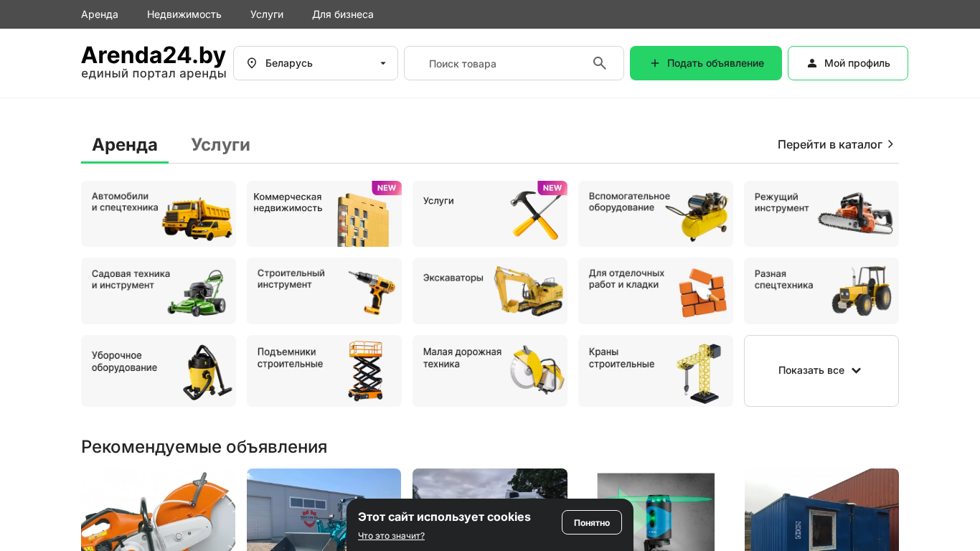Open the Для отделочных работ и кладки category

(656, 291)
